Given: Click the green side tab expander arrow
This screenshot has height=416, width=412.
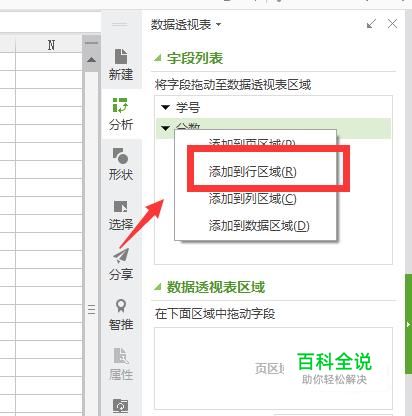Looking at the screenshot, I should (408, 324).
